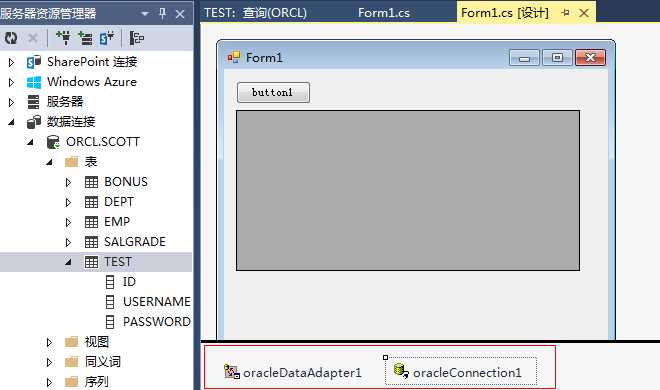
Task: Select the 表 folder icon
Action: (72, 162)
